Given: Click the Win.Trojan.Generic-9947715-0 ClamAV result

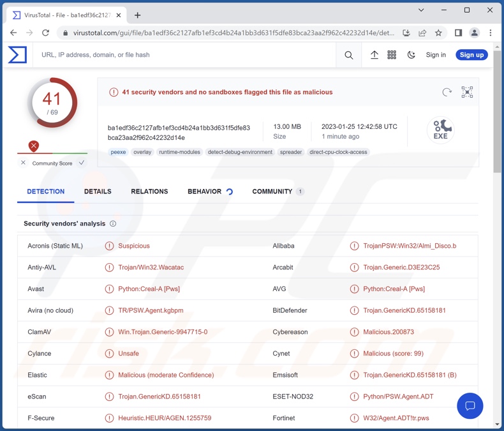Looking at the screenshot, I should [x=163, y=332].
